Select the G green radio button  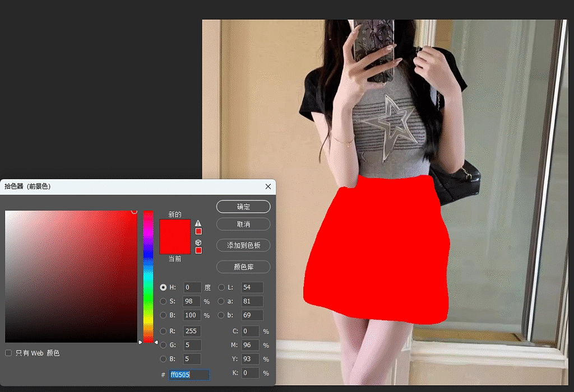pyautogui.click(x=163, y=345)
